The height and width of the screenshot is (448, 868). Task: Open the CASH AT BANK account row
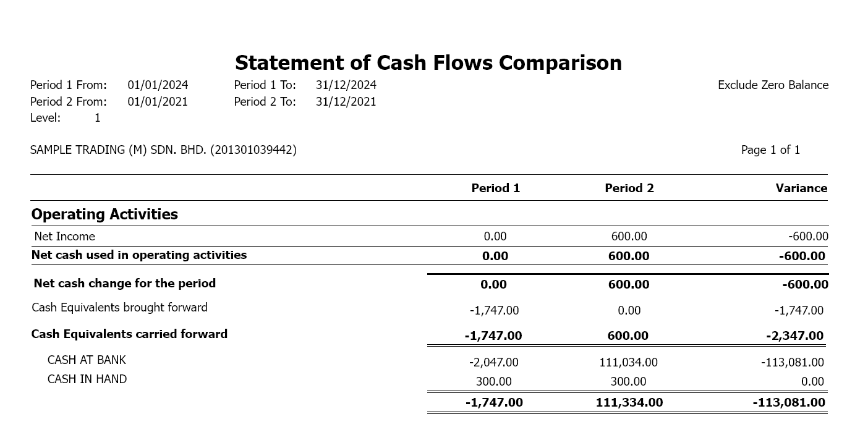tap(87, 360)
